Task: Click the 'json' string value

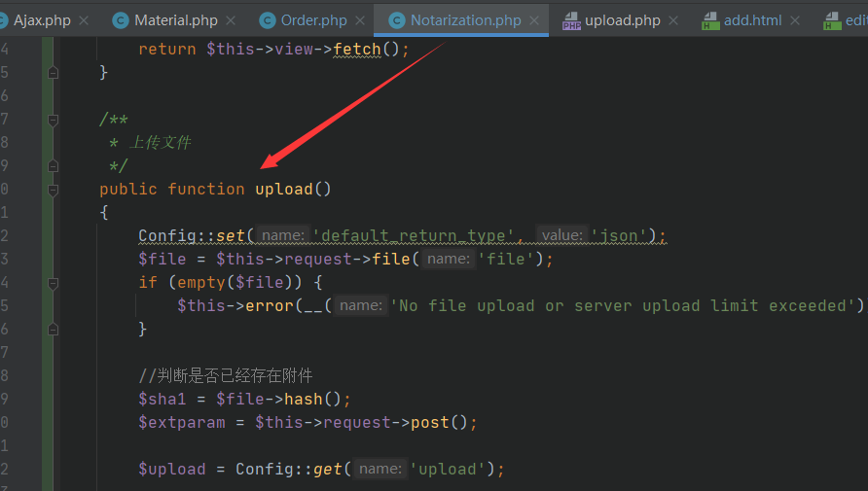Action: [619, 236]
